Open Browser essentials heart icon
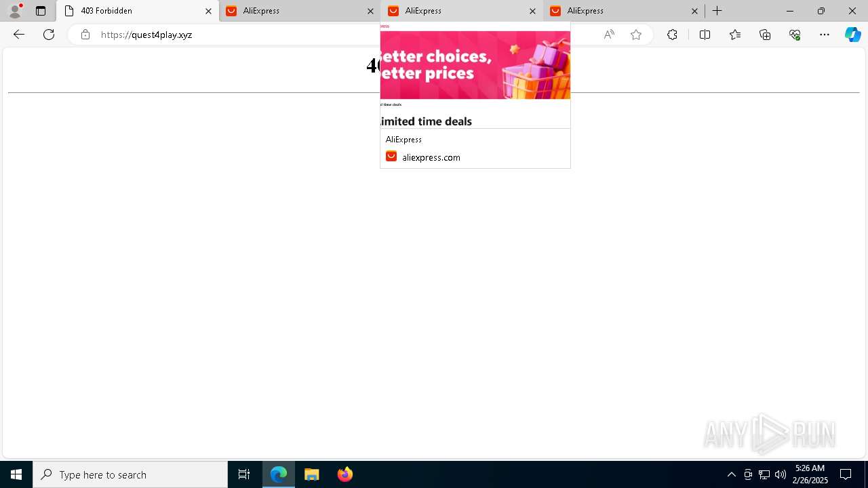This screenshot has width=868, height=488. [795, 35]
